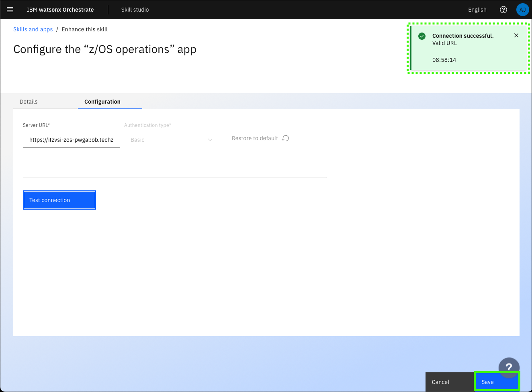Dismiss the Connection successful notification
The image size is (532, 392).
pos(516,36)
